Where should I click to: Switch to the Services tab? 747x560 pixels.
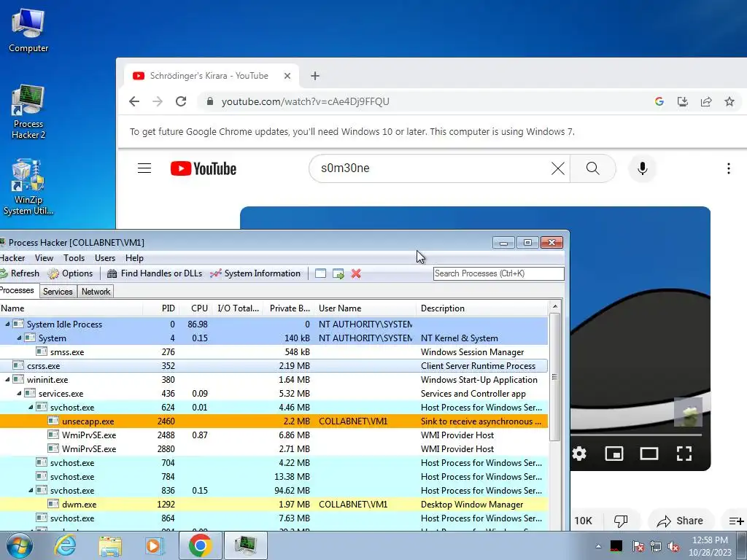click(x=58, y=292)
